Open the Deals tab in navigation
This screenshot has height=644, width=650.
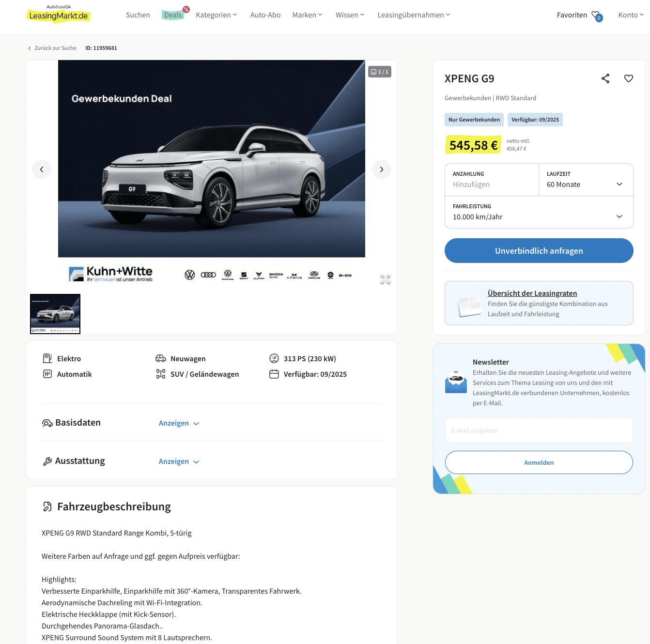pos(173,15)
